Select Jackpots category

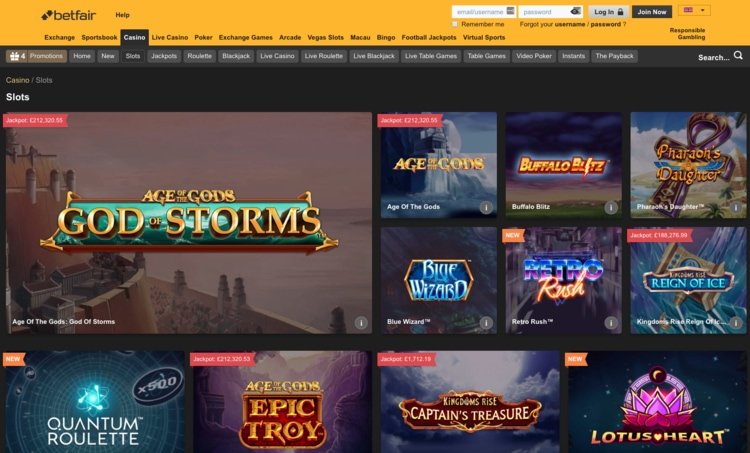pos(164,56)
